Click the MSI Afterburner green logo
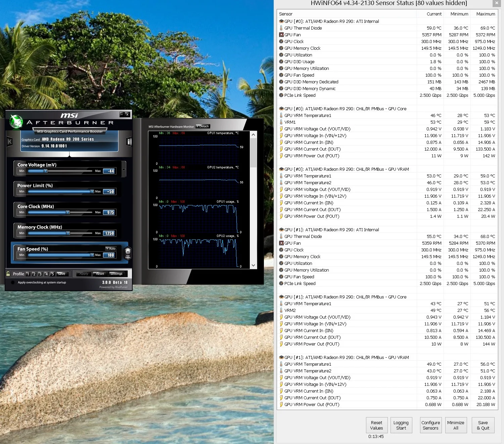The width and height of the screenshot is (504, 444). point(16,122)
